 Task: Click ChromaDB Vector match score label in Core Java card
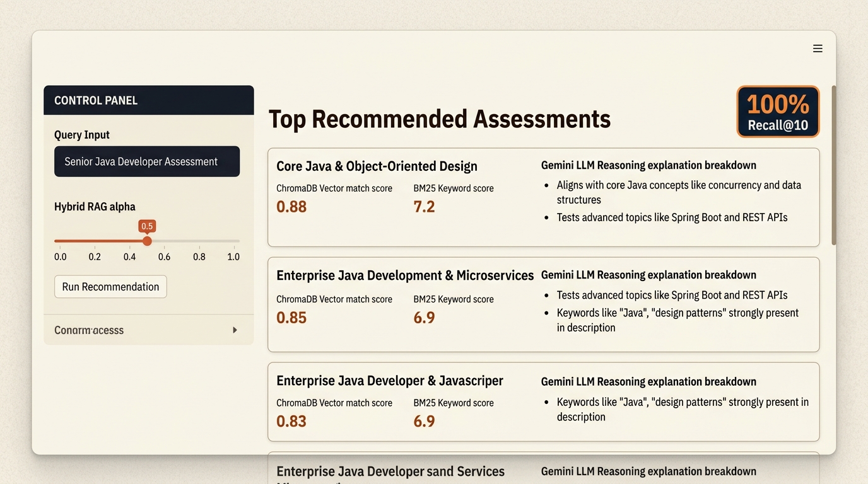coord(334,188)
